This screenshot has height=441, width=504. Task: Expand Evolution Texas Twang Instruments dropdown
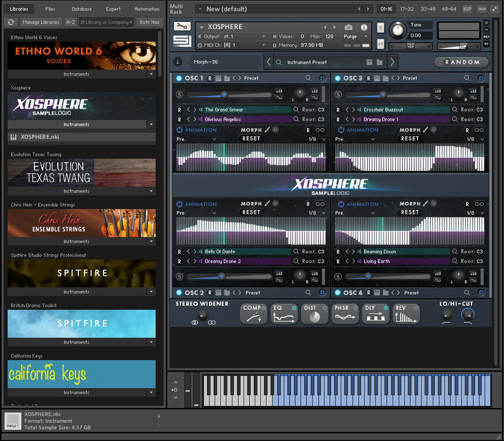point(151,191)
